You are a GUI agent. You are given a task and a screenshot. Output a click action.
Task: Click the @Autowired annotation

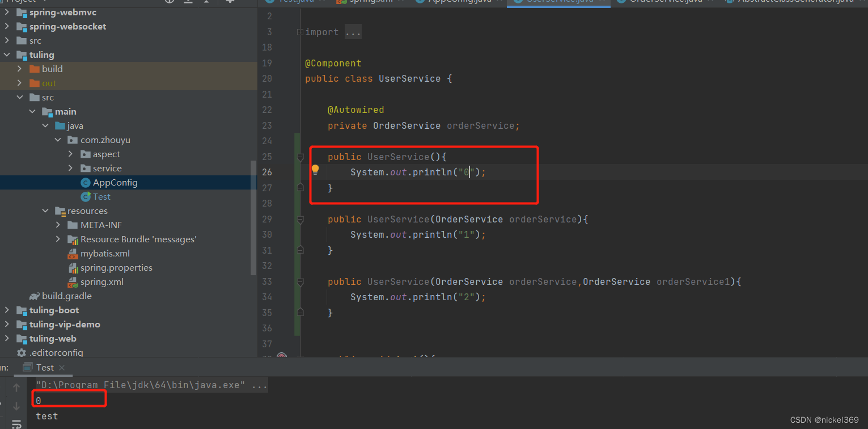point(355,110)
